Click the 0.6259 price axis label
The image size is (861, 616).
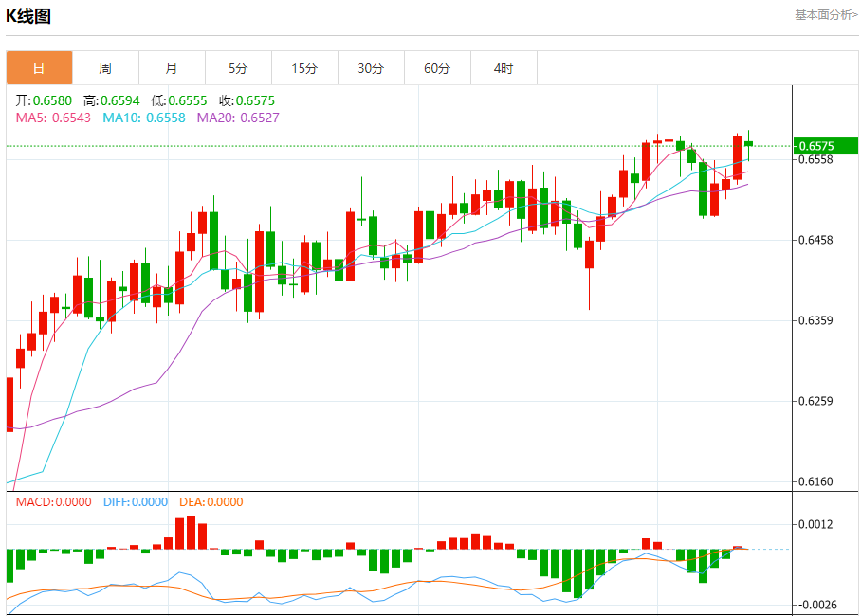(816, 401)
